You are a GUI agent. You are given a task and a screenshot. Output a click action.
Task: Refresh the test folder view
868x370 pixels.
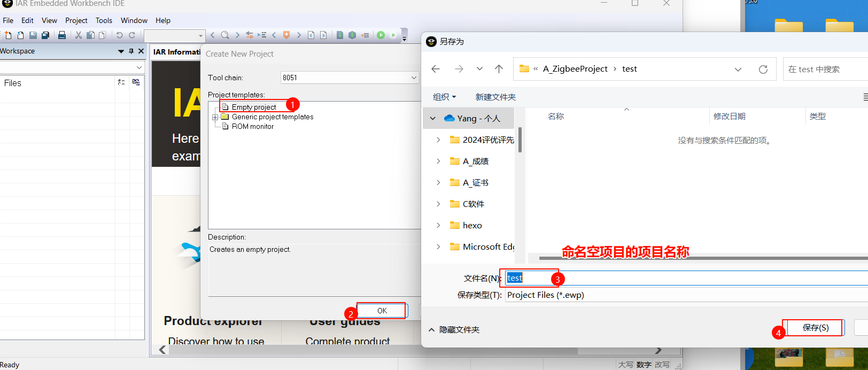pyautogui.click(x=763, y=70)
